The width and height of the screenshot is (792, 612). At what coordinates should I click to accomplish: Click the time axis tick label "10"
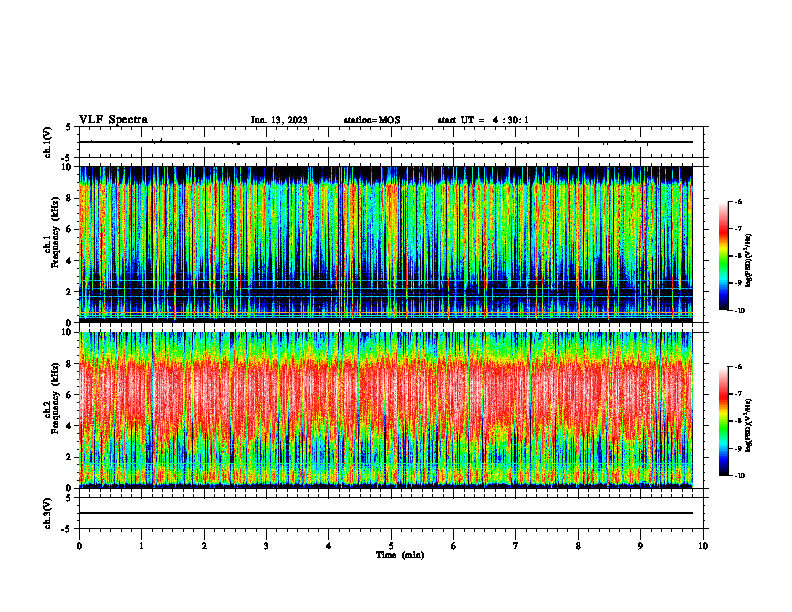tap(703, 546)
